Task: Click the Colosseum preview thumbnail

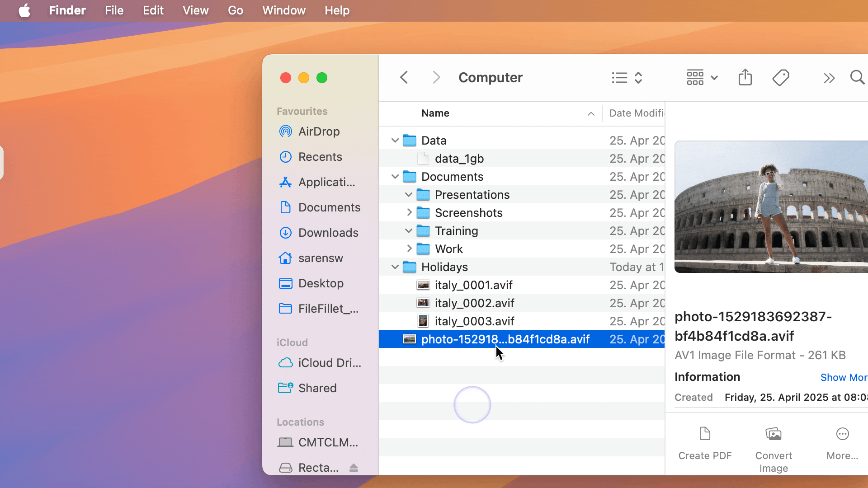Action: [771, 207]
